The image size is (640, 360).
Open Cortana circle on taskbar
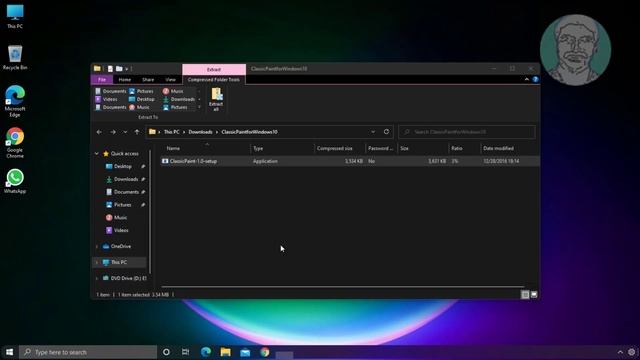(166, 352)
